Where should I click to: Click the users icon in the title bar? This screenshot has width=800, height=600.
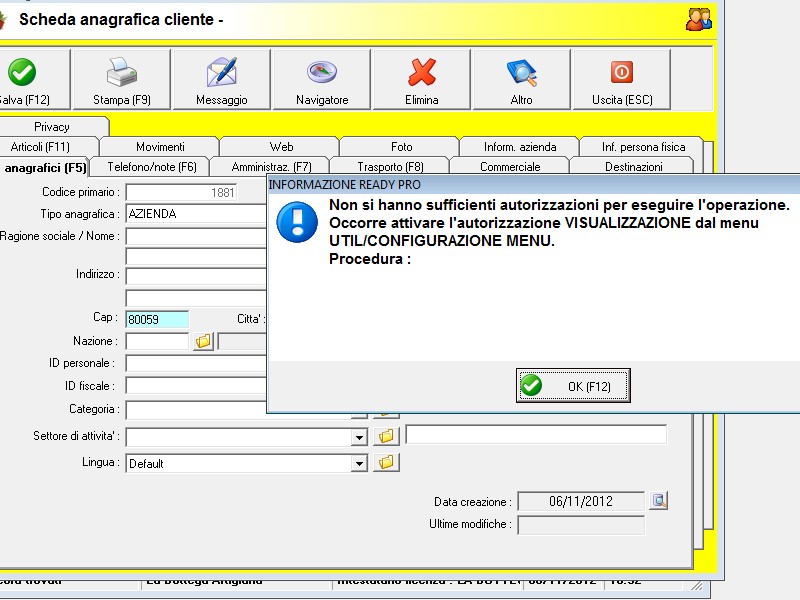(698, 19)
